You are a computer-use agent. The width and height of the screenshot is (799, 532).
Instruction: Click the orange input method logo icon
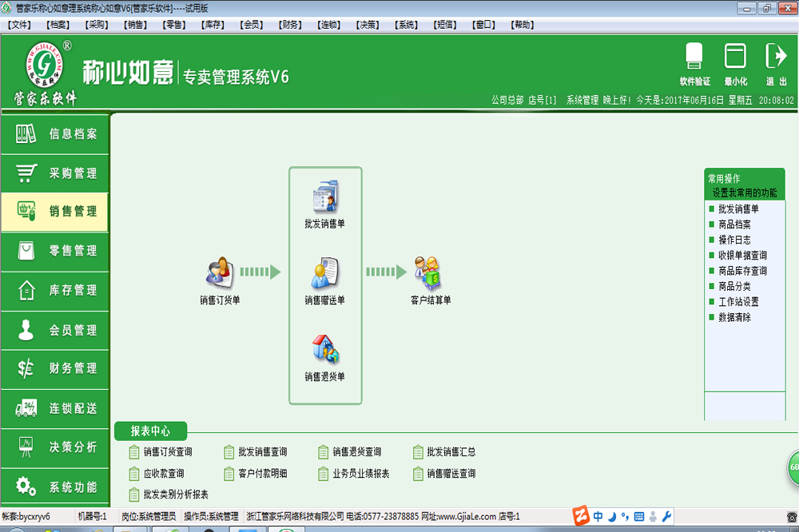[x=580, y=516]
